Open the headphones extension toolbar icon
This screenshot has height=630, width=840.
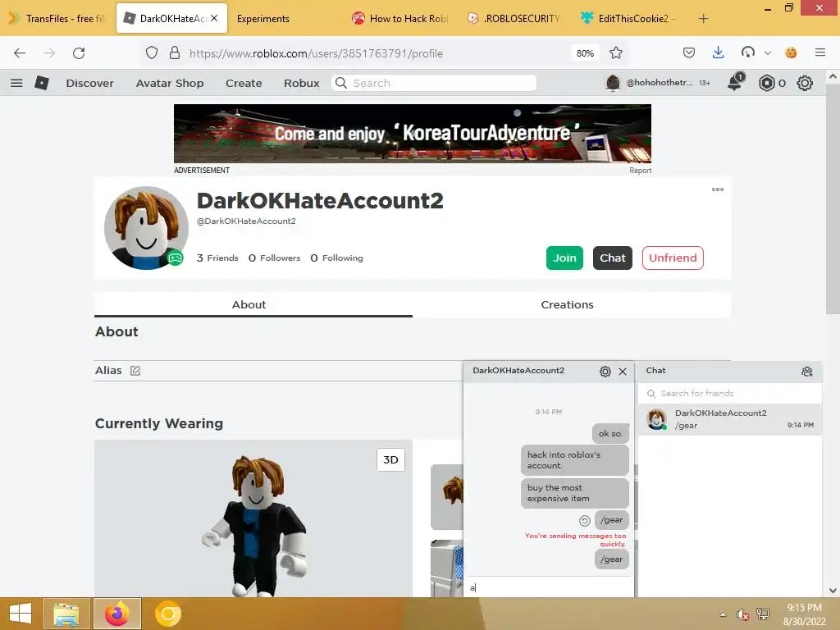tap(748, 52)
